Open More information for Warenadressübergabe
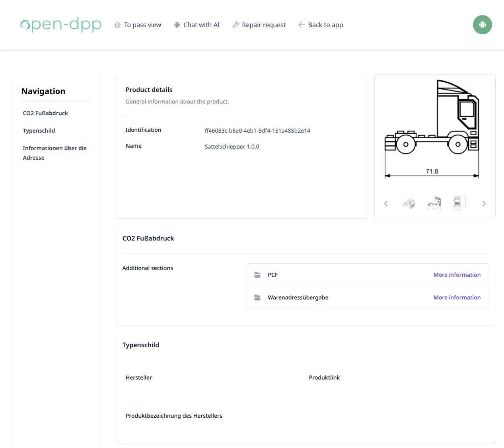 tap(457, 297)
